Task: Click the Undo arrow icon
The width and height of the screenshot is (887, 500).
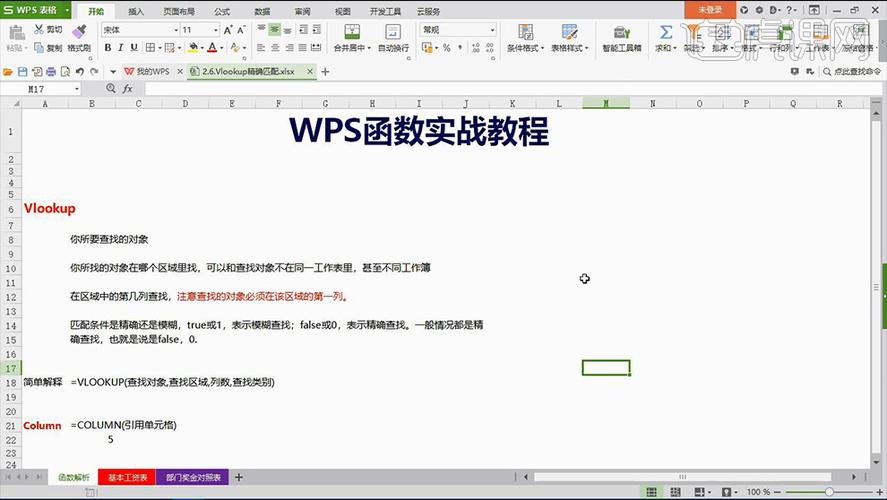Action: click(80, 72)
